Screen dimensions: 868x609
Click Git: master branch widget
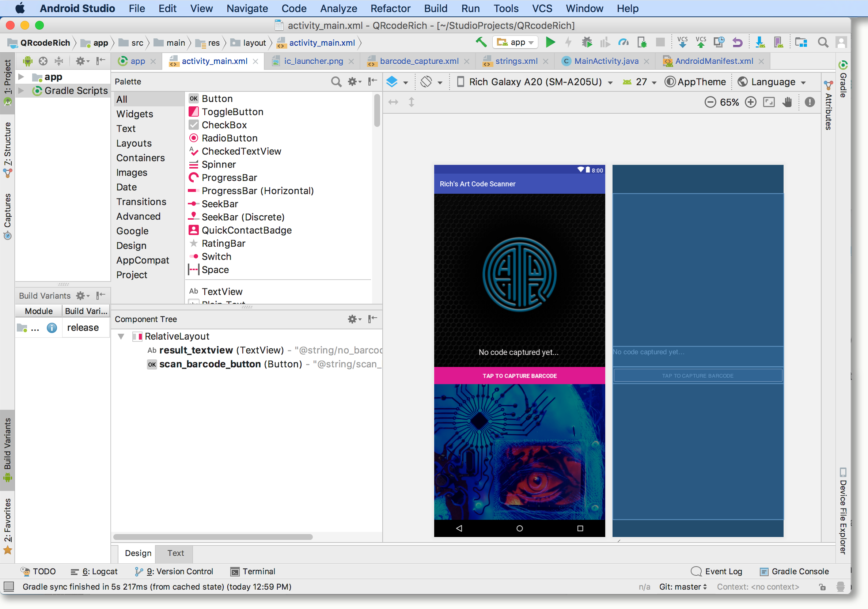(683, 587)
